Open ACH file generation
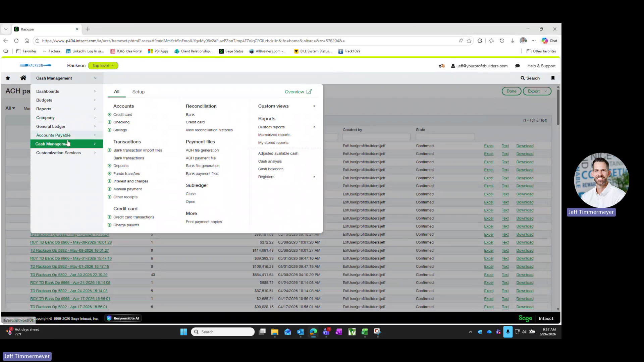644x362 pixels. click(x=202, y=150)
